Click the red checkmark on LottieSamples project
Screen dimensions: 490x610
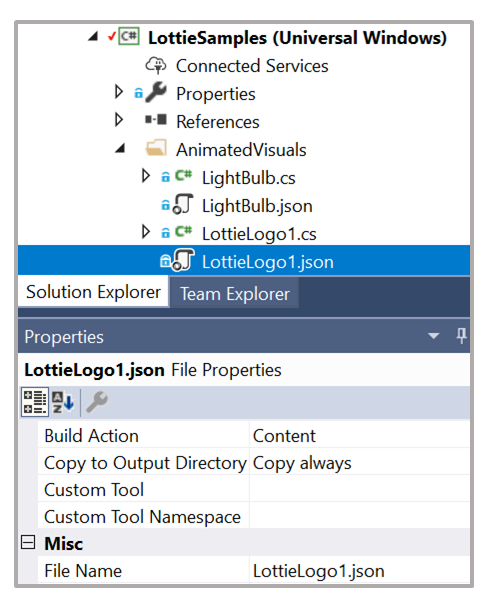[112, 36]
